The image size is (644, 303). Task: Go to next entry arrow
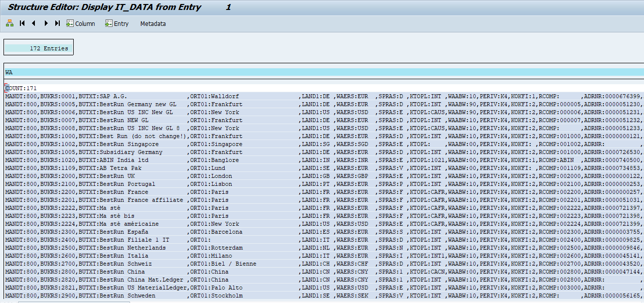pos(46,23)
